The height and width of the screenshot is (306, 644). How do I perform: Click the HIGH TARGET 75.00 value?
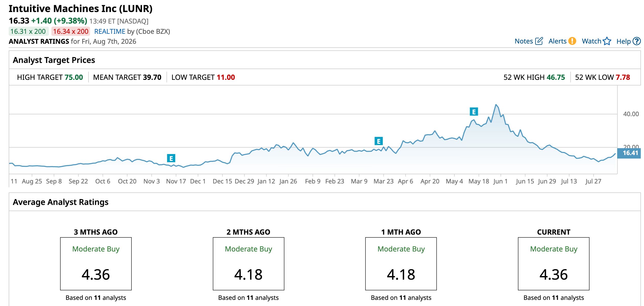tap(74, 77)
